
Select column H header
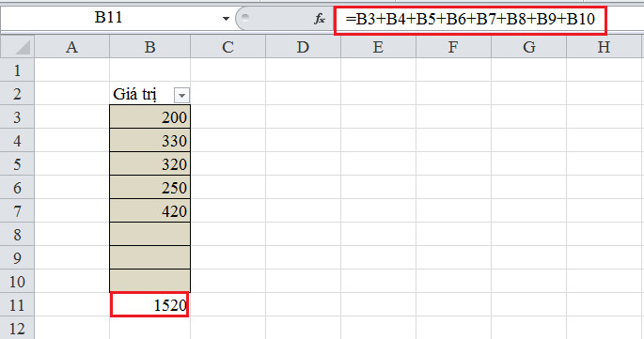tap(604, 47)
